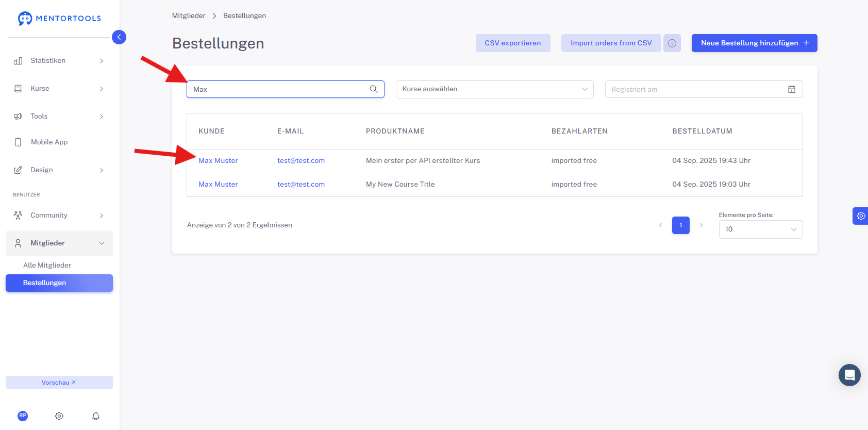Click 'imported free' in the 19:43 Uhr row
The image size is (868, 430).
[574, 161]
